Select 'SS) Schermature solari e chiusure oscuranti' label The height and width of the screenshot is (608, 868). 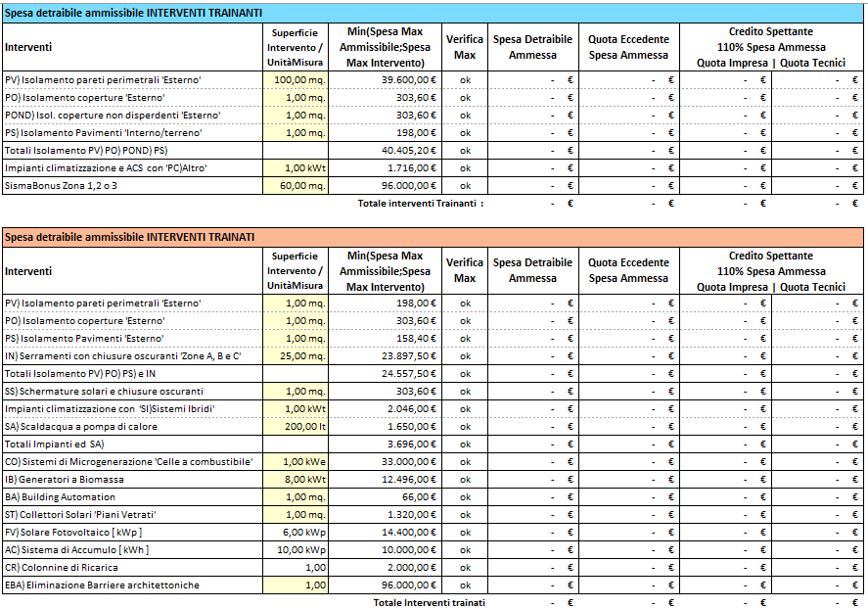pos(104,392)
